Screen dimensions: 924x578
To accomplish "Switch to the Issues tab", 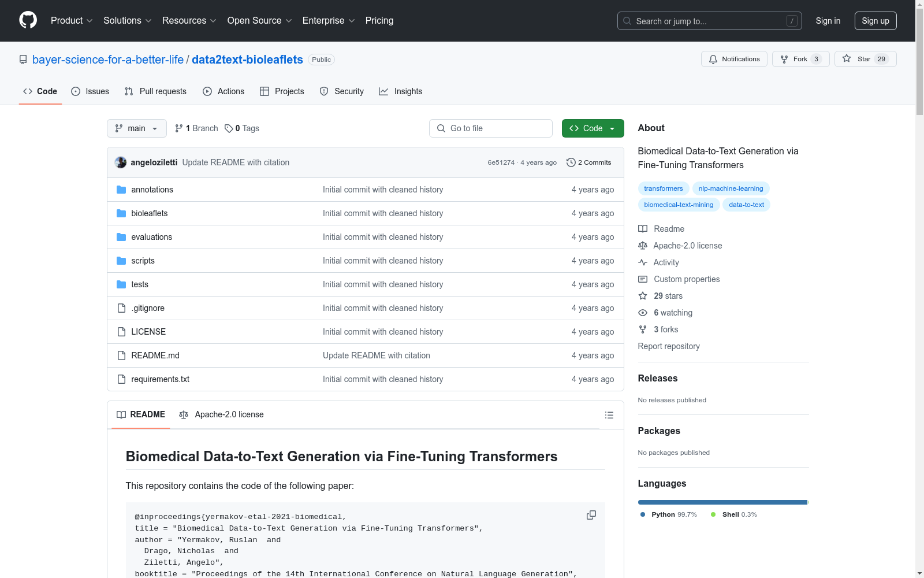I will pyautogui.click(x=90, y=91).
